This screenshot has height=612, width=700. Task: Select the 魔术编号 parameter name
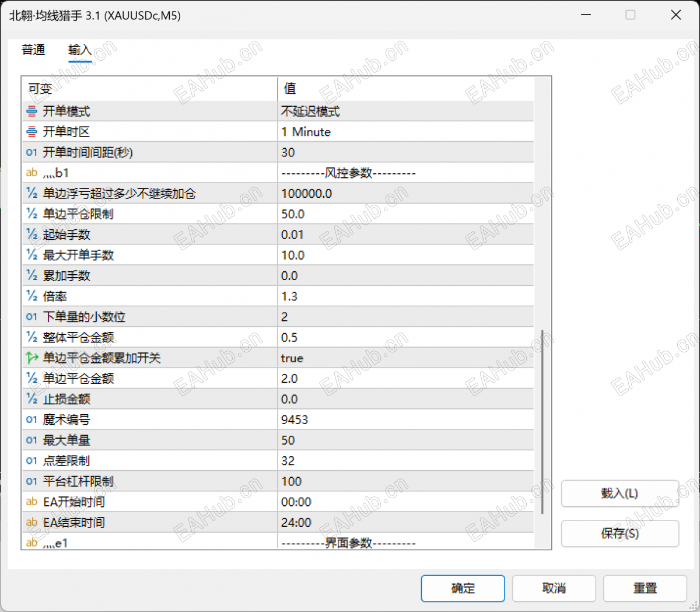pyautogui.click(x=66, y=419)
